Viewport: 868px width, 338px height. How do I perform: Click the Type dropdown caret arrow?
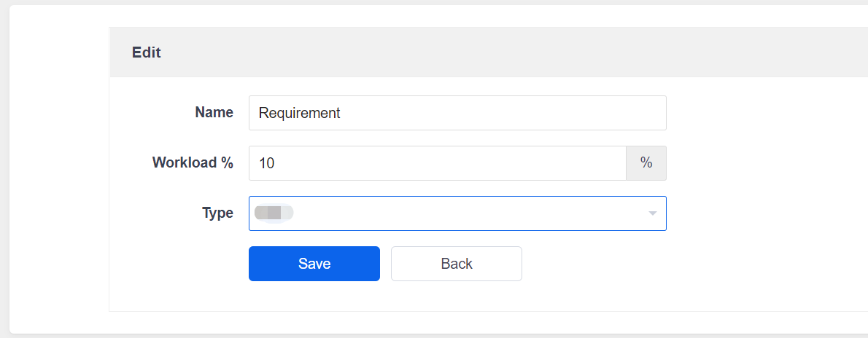pyautogui.click(x=652, y=213)
